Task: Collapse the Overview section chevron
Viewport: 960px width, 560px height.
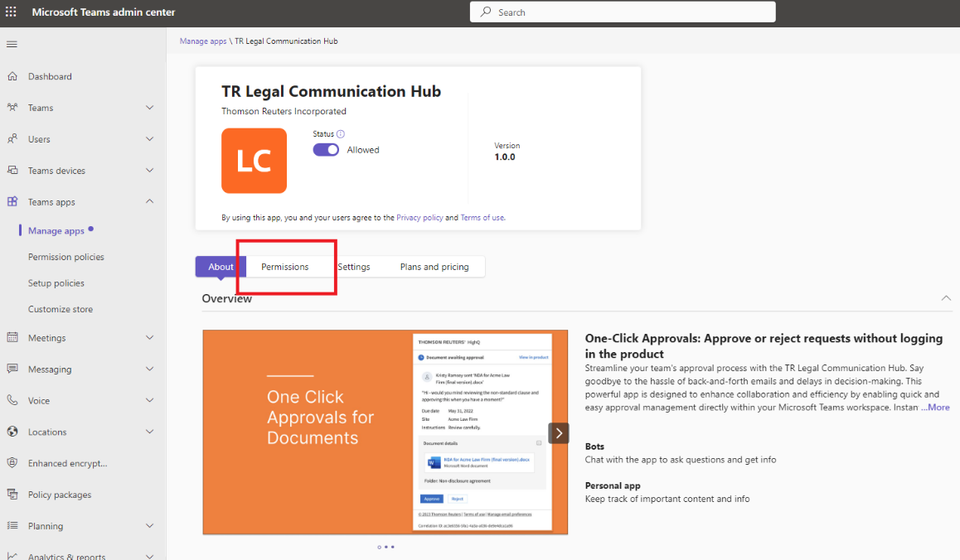Action: tap(946, 298)
